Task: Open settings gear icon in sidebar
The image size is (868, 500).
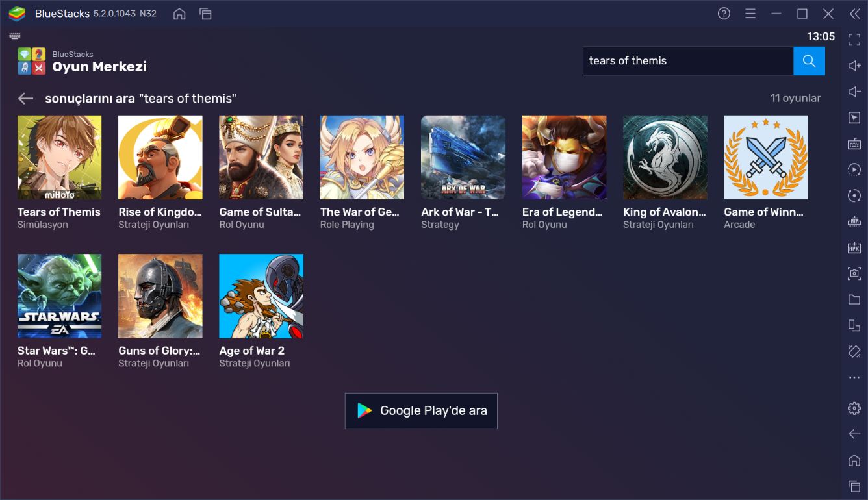Action: pyautogui.click(x=854, y=408)
